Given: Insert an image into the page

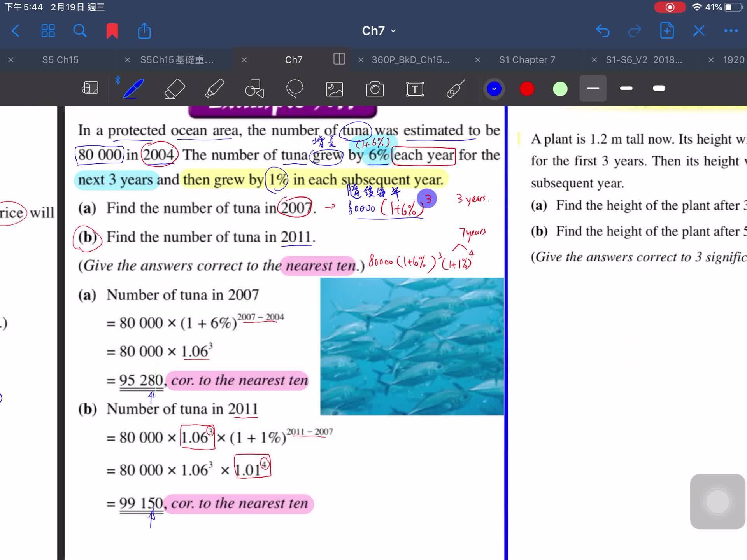Looking at the screenshot, I should [x=334, y=89].
